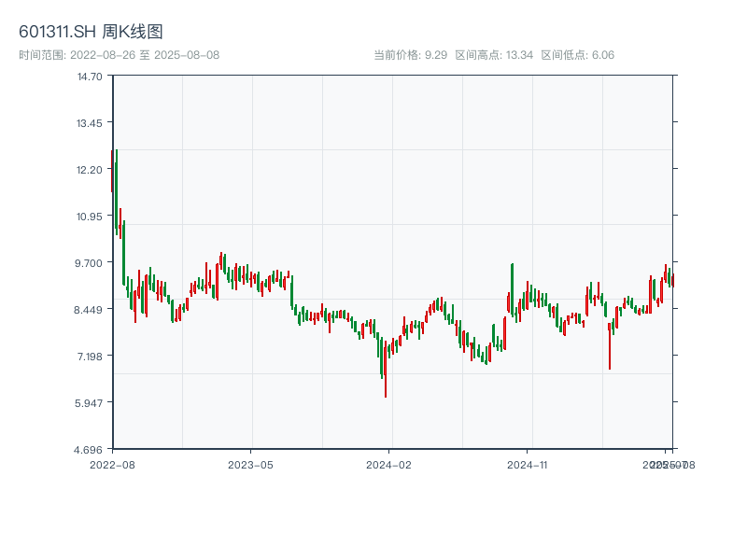Click the 2022-08 x-axis date label

click(x=112, y=464)
